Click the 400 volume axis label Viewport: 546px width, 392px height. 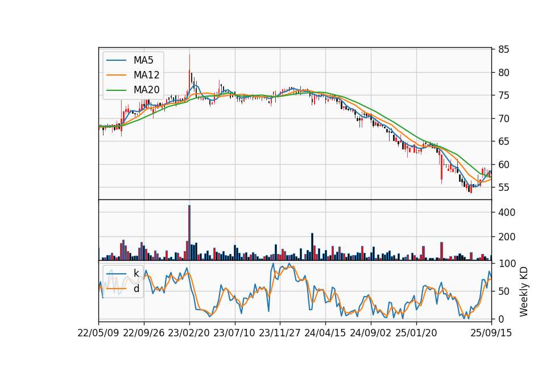(507, 212)
